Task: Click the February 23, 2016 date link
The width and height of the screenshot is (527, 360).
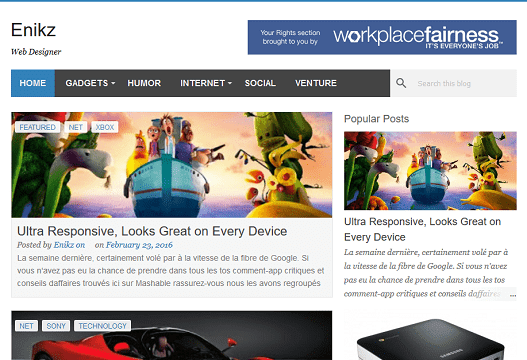Action: click(x=139, y=245)
